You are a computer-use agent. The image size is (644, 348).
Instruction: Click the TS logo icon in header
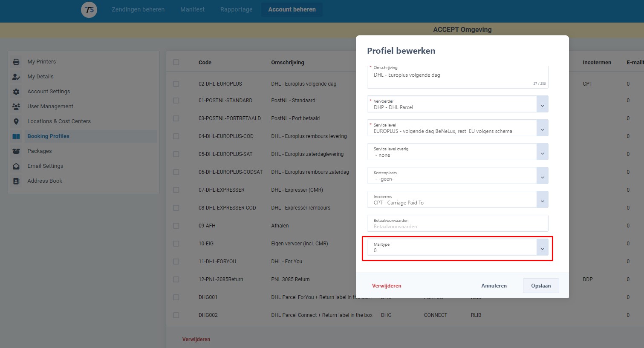point(89,10)
